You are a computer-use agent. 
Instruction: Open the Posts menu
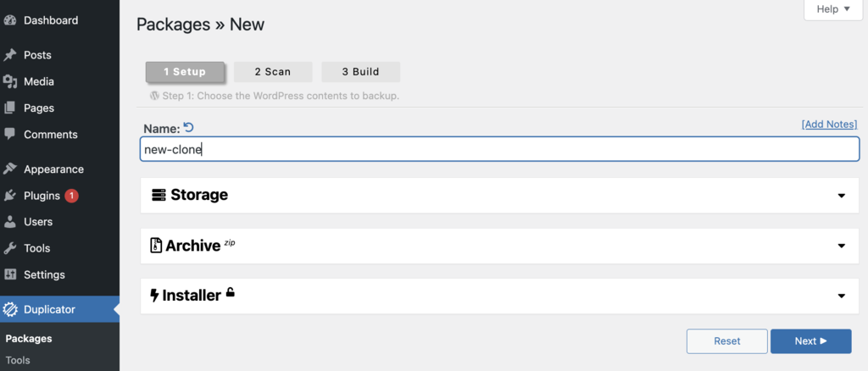pyautogui.click(x=37, y=55)
